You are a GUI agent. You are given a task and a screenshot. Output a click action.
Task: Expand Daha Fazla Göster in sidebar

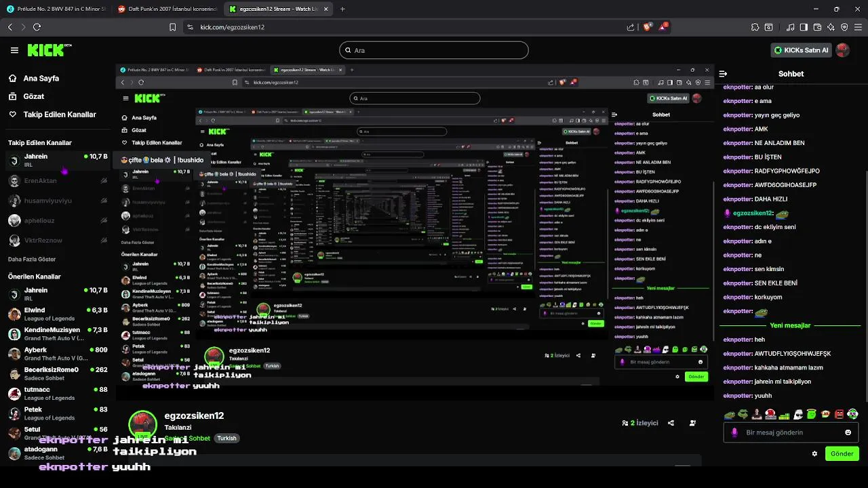(33, 260)
